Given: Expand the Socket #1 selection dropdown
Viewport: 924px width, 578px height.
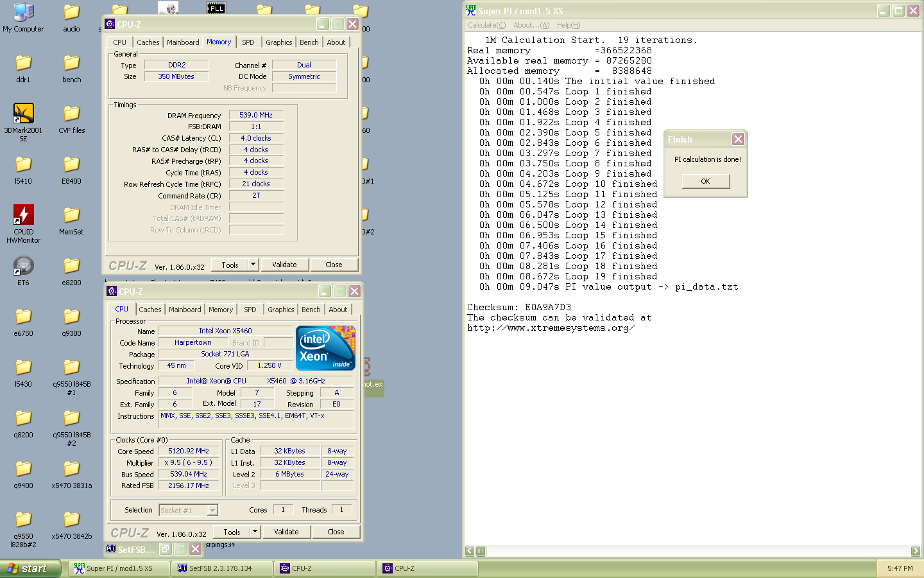Looking at the screenshot, I should 213,510.
